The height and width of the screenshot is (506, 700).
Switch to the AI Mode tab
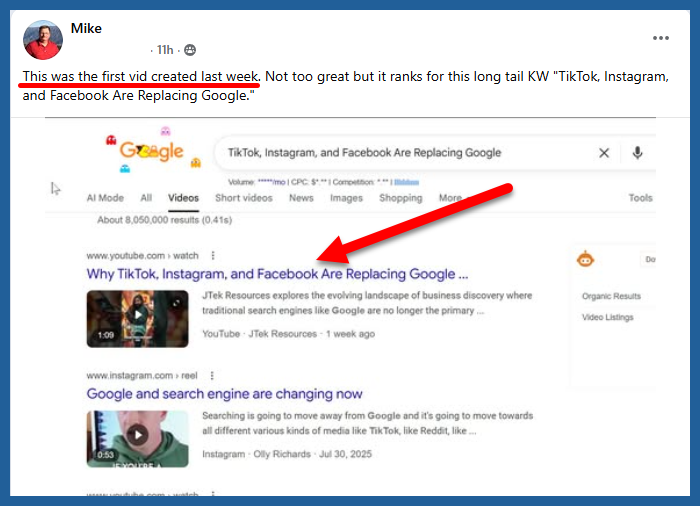point(105,198)
